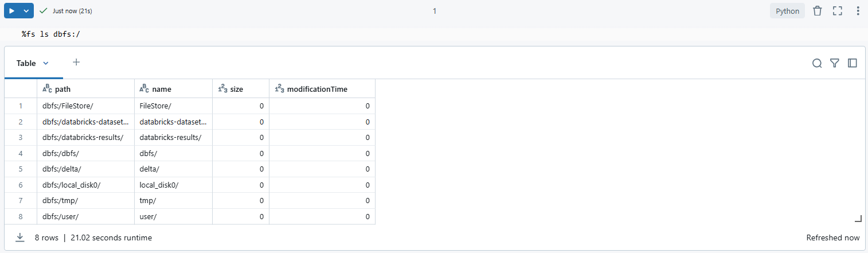Click the modificationTime column header
The width and height of the screenshot is (868, 253).
317,89
